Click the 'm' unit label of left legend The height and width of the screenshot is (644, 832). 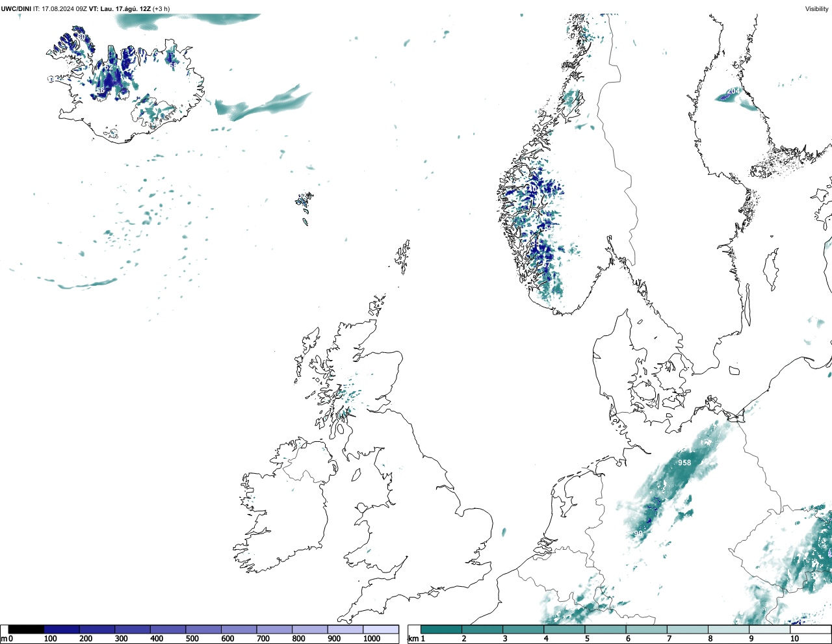3,639
